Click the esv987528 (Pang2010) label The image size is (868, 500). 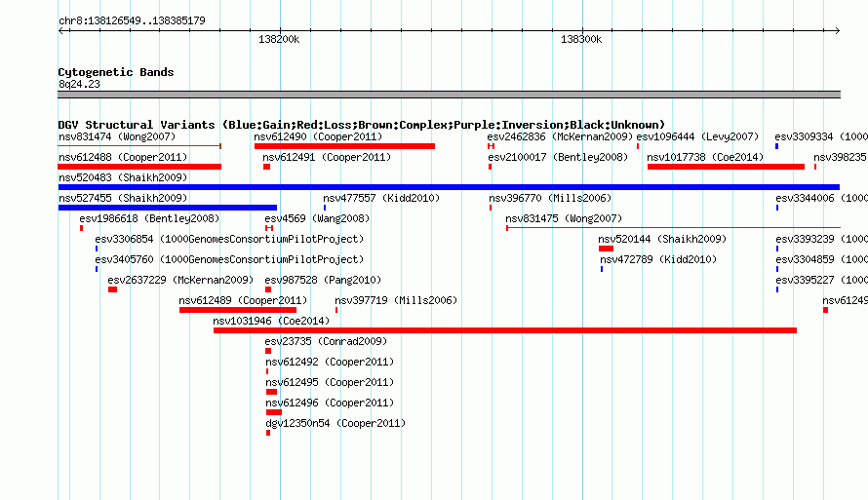pyautogui.click(x=323, y=280)
